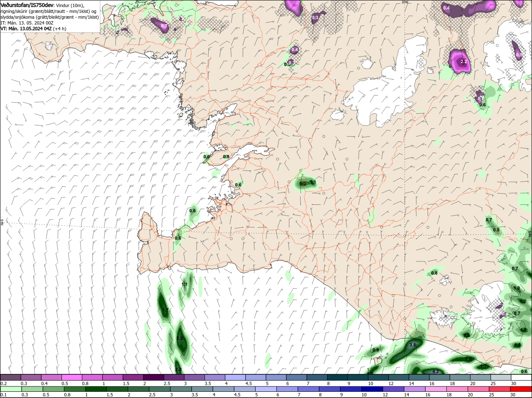Click the 4.2 precipitation value near the bottom edge
The image size is (532, 398).
(436, 371)
